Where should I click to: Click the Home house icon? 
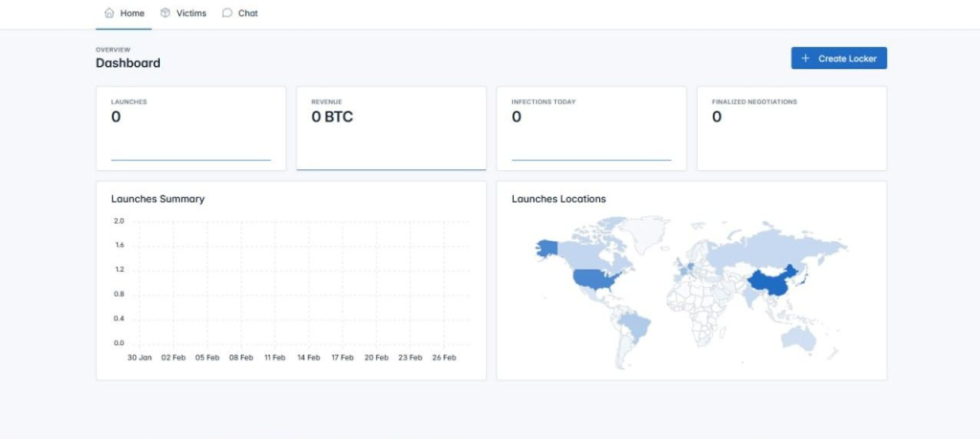pos(109,12)
